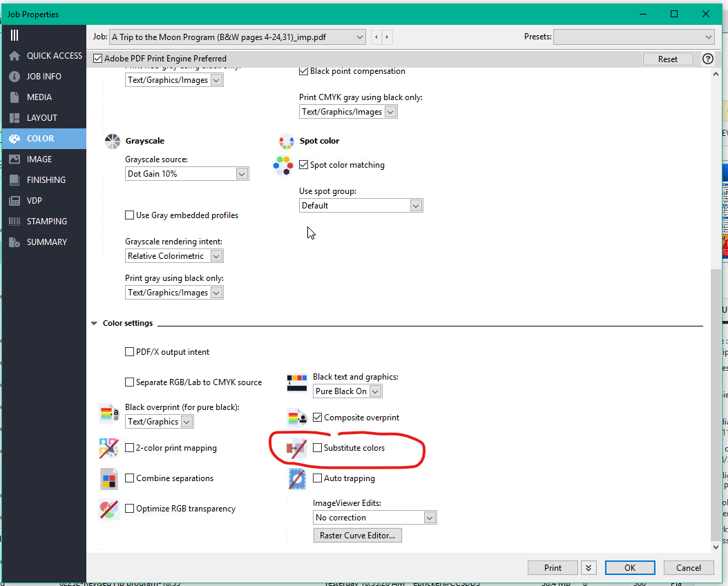Open Print CMYK gray using black only dropdown

pyautogui.click(x=348, y=112)
